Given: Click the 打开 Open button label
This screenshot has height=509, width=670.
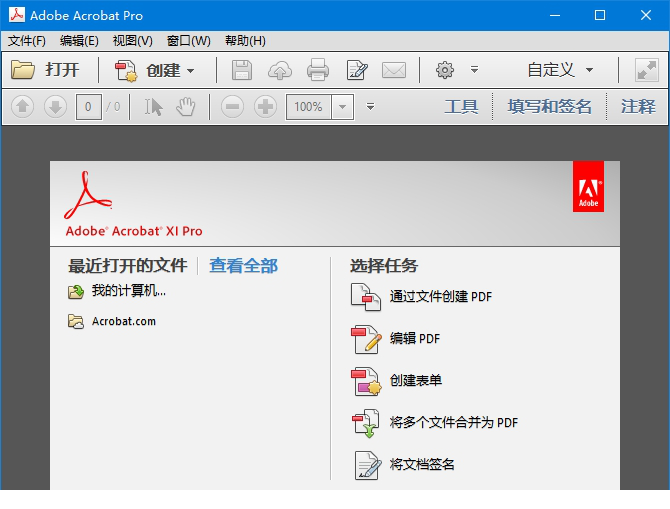Looking at the screenshot, I should click(x=62, y=70).
